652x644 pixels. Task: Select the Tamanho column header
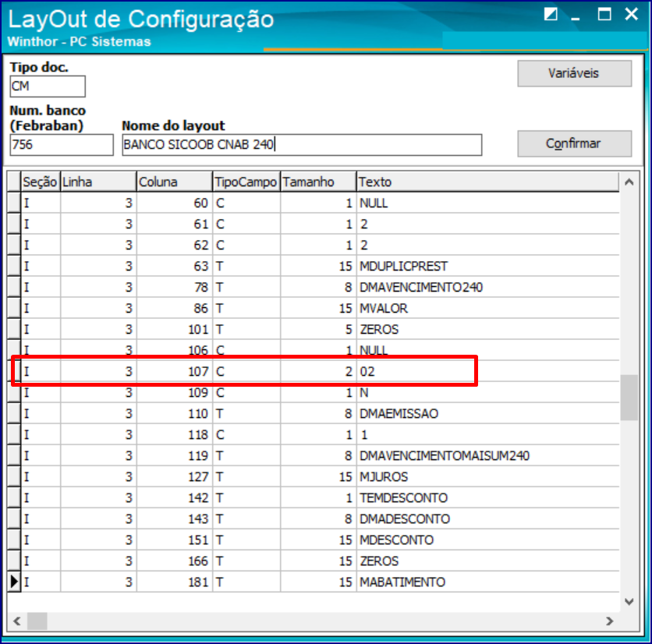[318, 182]
